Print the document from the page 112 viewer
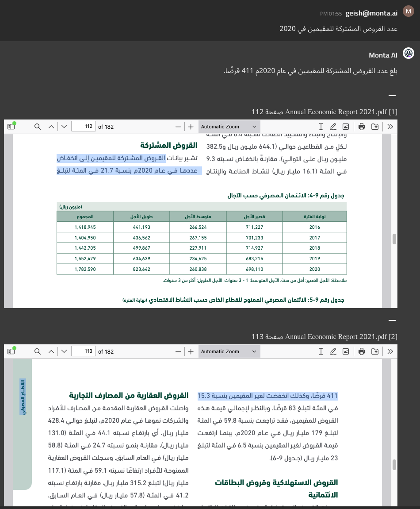The image size is (420, 509). [362, 127]
